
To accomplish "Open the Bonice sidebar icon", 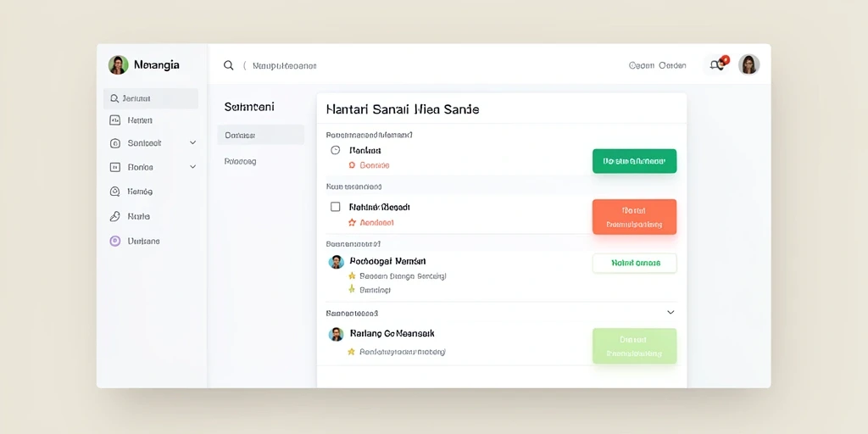I will (x=114, y=167).
